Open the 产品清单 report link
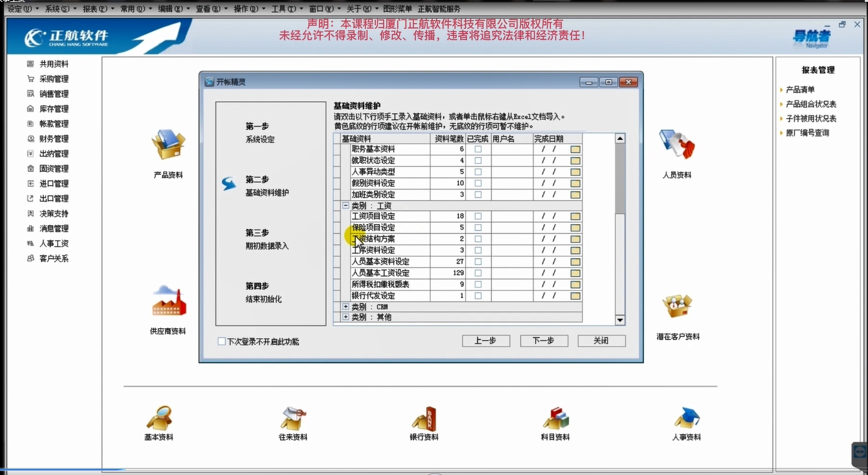Viewport: 868px width, 475px height. click(800, 90)
